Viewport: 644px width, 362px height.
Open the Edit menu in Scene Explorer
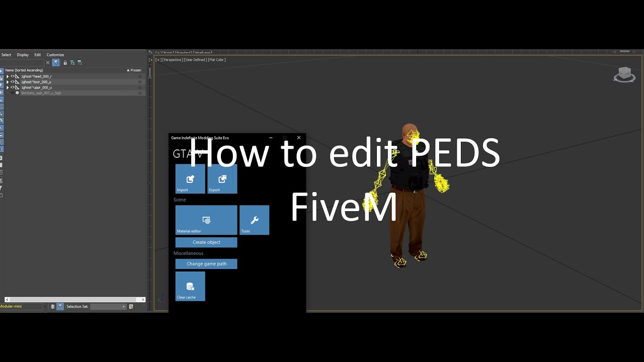click(38, 55)
